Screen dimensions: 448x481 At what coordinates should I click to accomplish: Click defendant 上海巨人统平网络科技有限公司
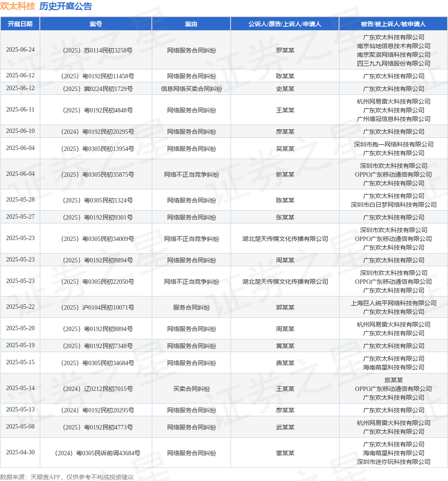coord(393,303)
